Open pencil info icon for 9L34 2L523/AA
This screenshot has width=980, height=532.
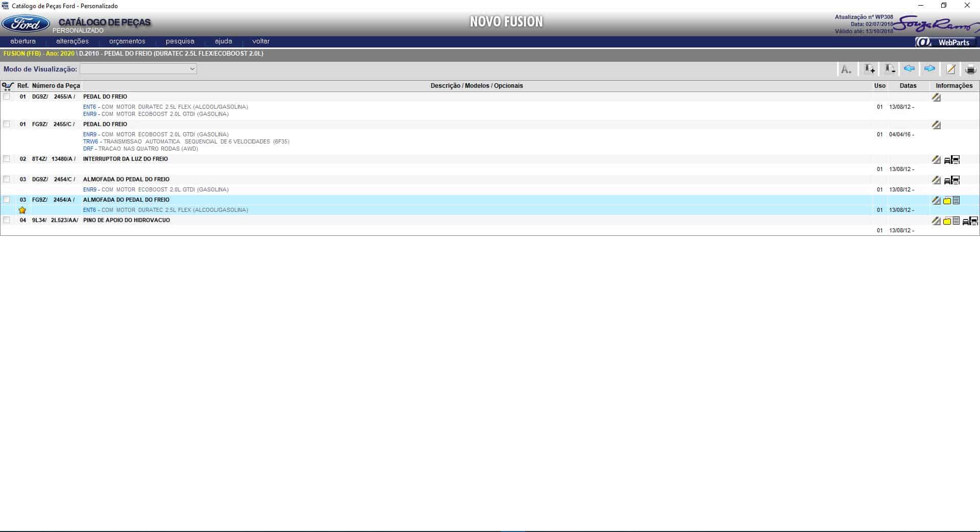pyautogui.click(x=936, y=221)
